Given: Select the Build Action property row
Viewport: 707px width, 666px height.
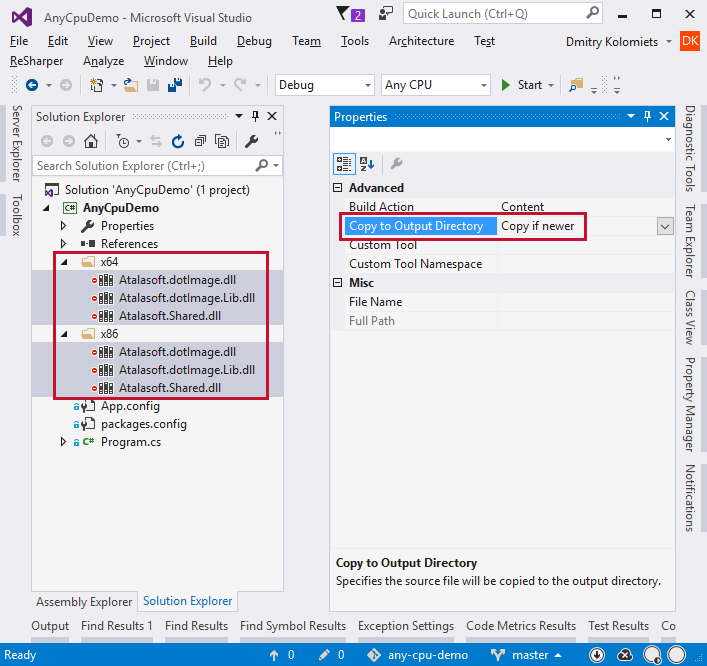Looking at the screenshot, I should (510, 207).
